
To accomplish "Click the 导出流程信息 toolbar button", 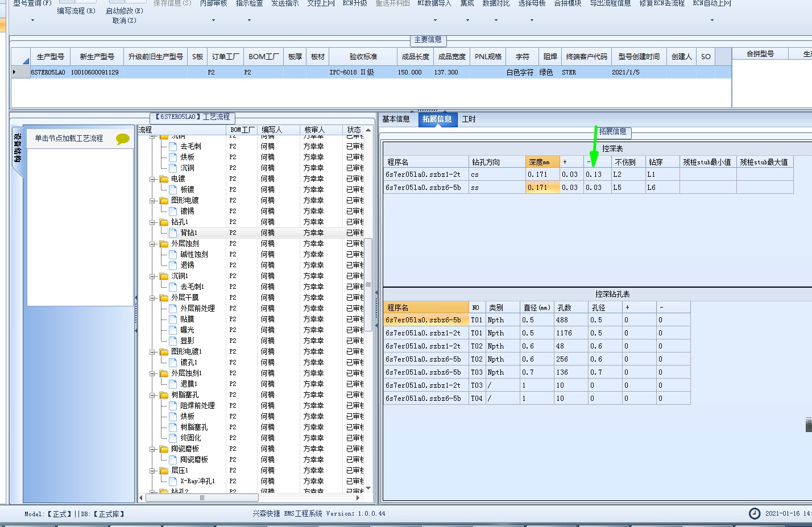I will tap(610, 3).
